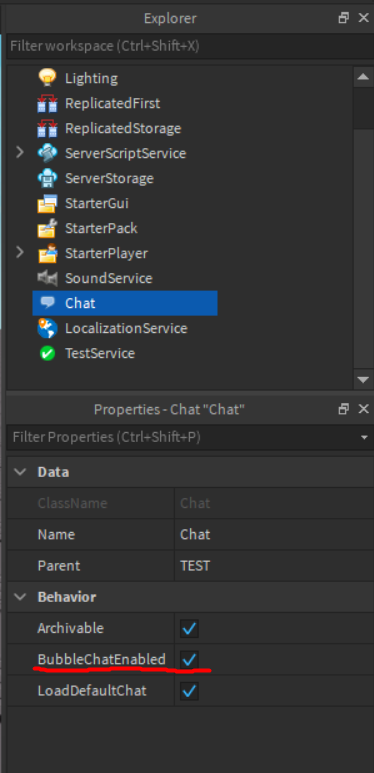Select Lighting in the Explorer tree
The height and width of the screenshot is (773, 374).
point(91,78)
